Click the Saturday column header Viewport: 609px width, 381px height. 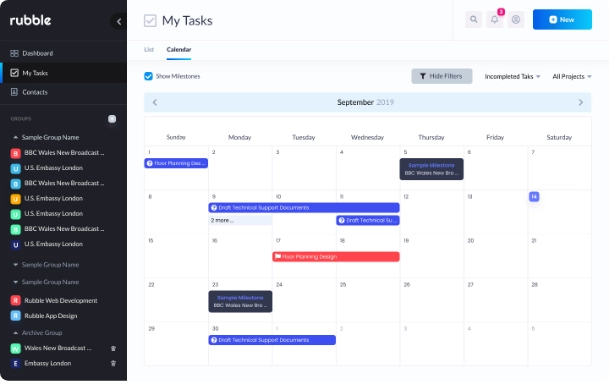[x=559, y=137]
